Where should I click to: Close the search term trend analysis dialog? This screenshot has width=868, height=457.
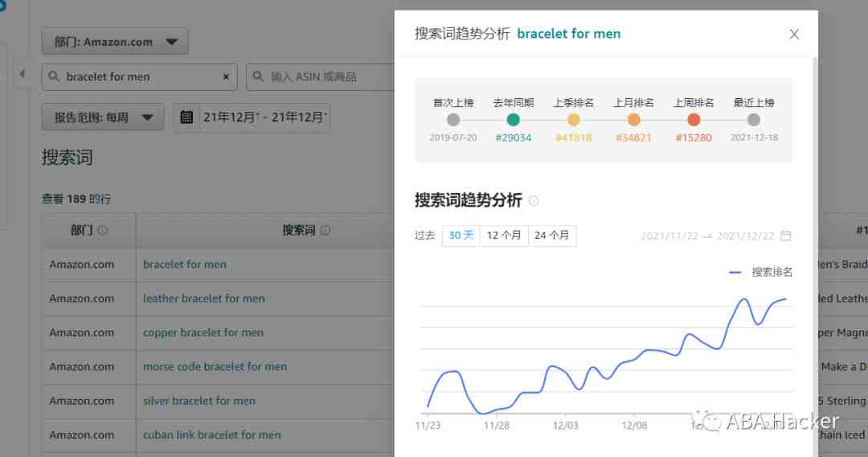tap(794, 35)
